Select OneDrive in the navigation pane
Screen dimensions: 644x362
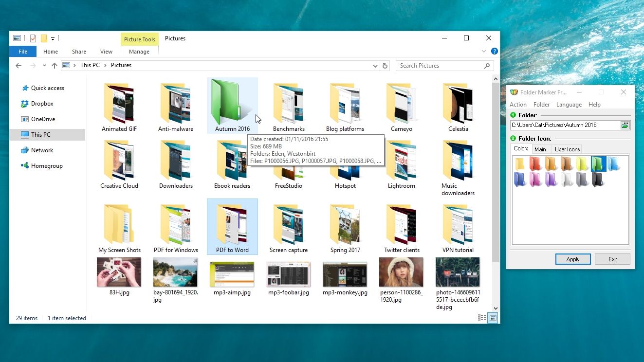pos(44,119)
